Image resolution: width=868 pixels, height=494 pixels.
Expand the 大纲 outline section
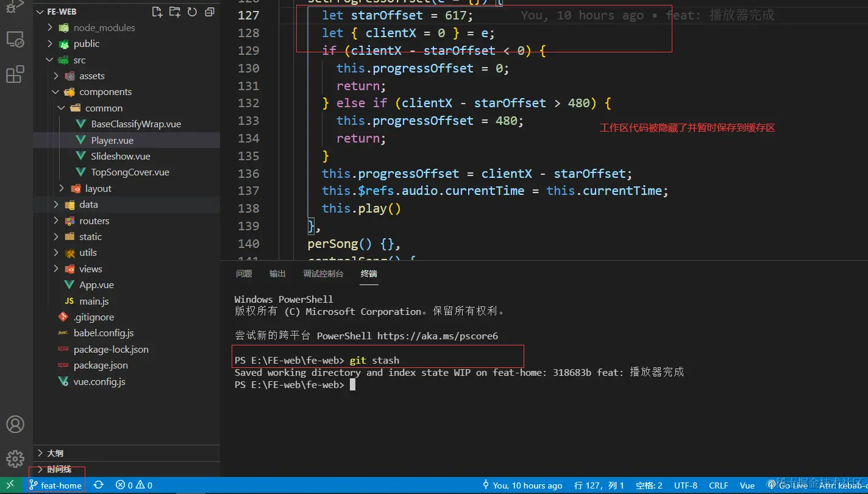click(x=126, y=453)
